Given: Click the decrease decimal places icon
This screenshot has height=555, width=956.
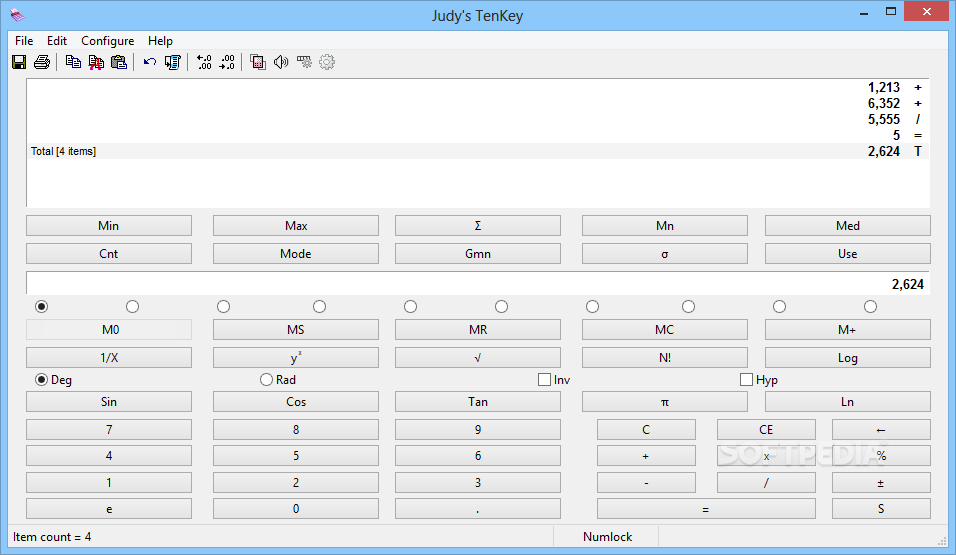Looking at the screenshot, I should tap(227, 62).
